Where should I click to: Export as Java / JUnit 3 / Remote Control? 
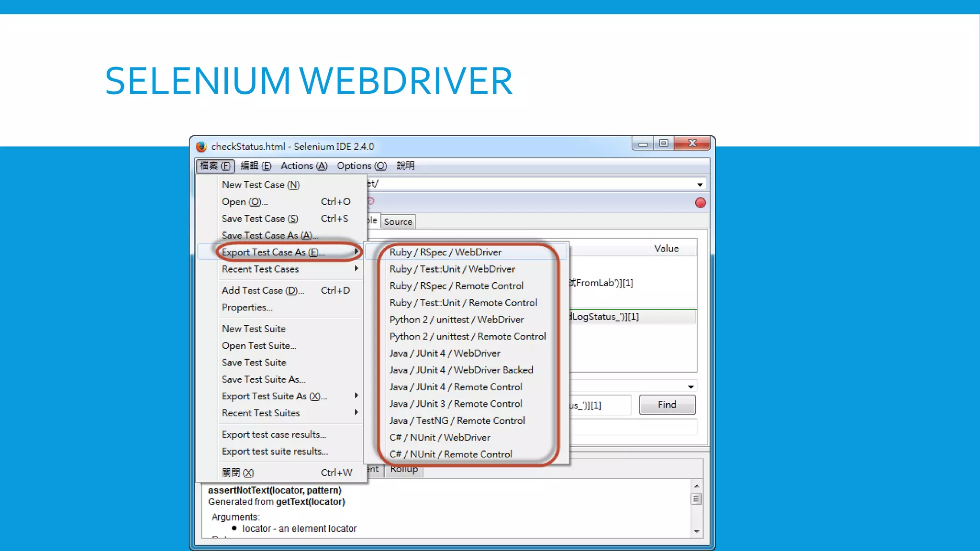(467, 404)
